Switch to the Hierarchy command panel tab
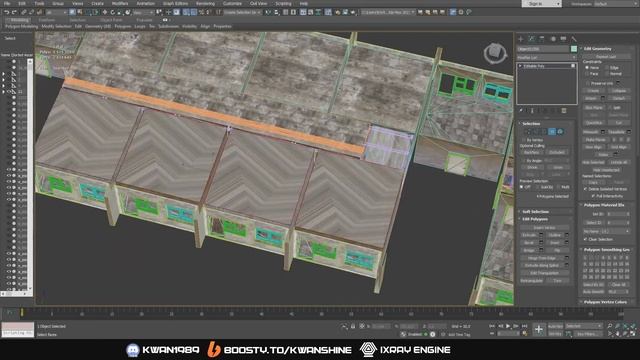640x360 pixels. click(x=542, y=39)
